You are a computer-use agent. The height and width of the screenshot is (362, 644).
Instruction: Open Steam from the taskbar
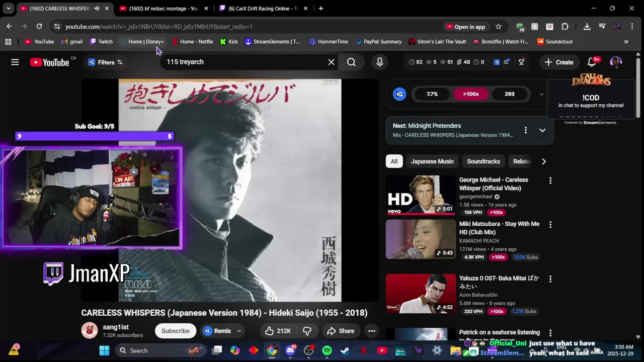click(345, 350)
